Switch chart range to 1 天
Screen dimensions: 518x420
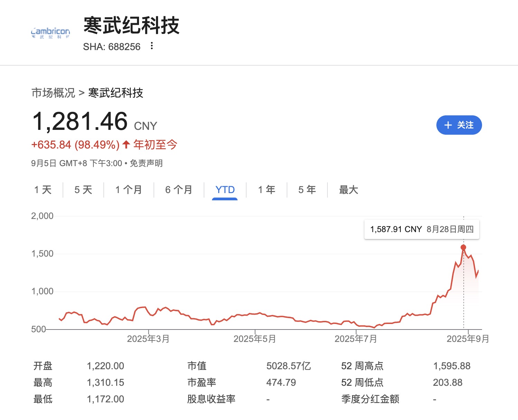43,190
